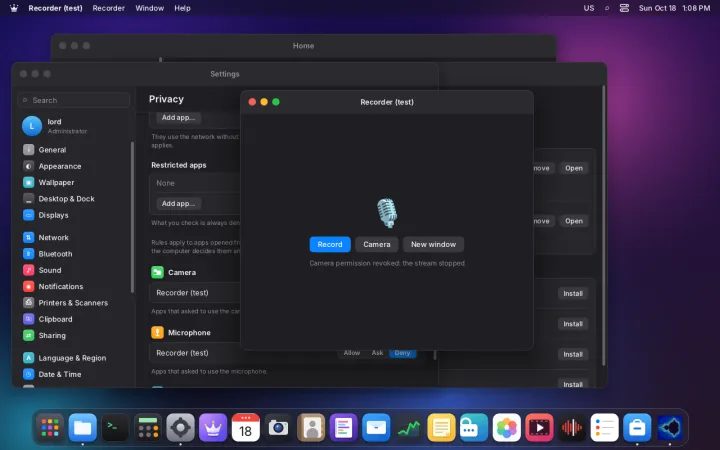The height and width of the screenshot is (450, 720).
Task: Open Reminders from the dock
Action: click(x=604, y=428)
